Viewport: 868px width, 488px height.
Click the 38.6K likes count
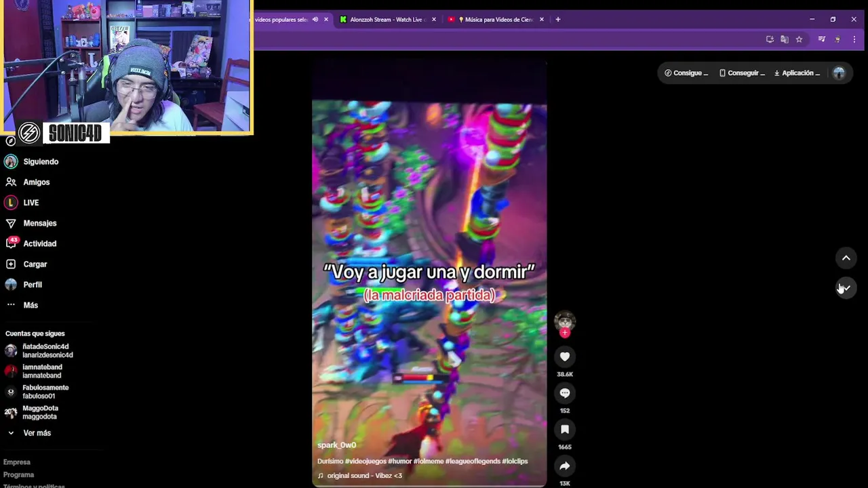pyautogui.click(x=565, y=374)
